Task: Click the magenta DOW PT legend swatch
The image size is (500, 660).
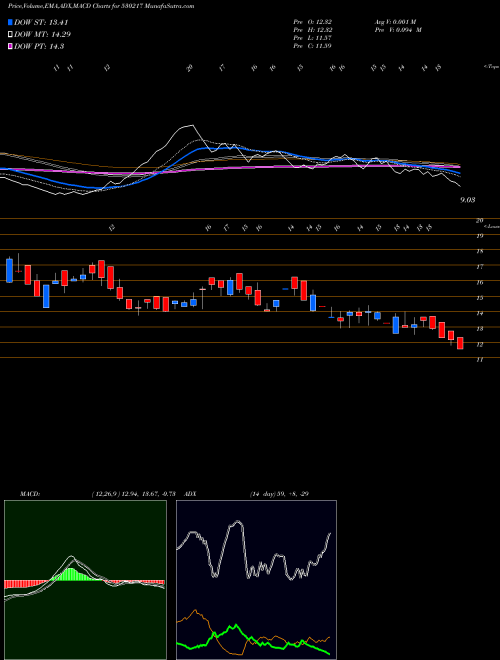Action: (x=10, y=46)
